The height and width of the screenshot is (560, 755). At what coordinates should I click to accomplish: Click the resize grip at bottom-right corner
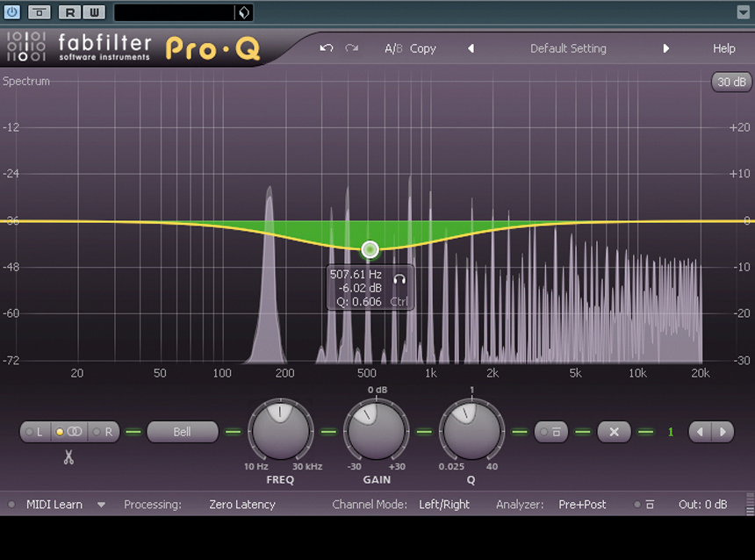[x=750, y=505]
